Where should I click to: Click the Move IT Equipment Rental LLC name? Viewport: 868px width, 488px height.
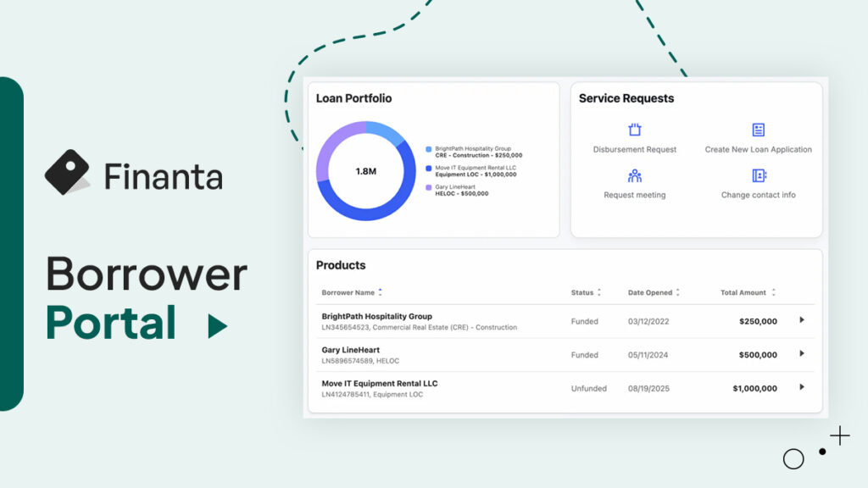(380, 384)
